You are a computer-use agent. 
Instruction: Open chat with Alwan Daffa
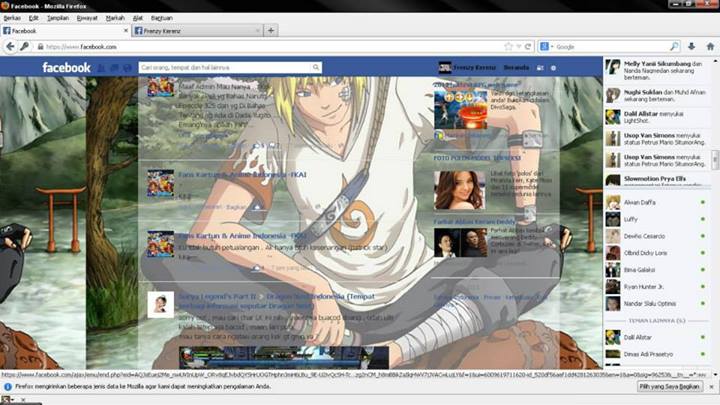tap(655, 202)
